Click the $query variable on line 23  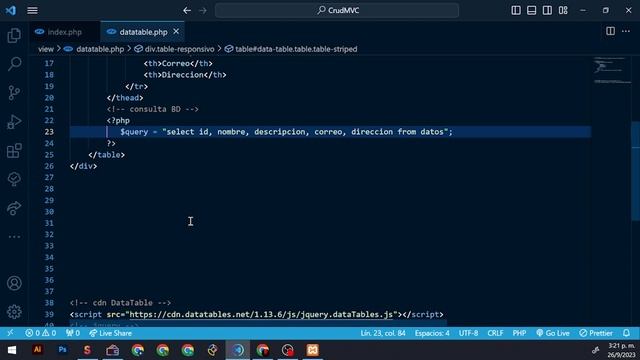134,132
